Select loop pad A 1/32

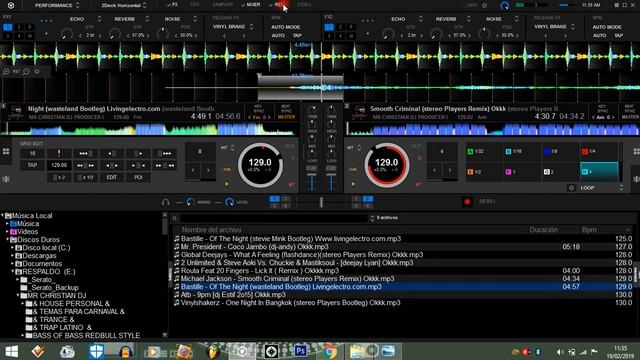[x=484, y=151]
